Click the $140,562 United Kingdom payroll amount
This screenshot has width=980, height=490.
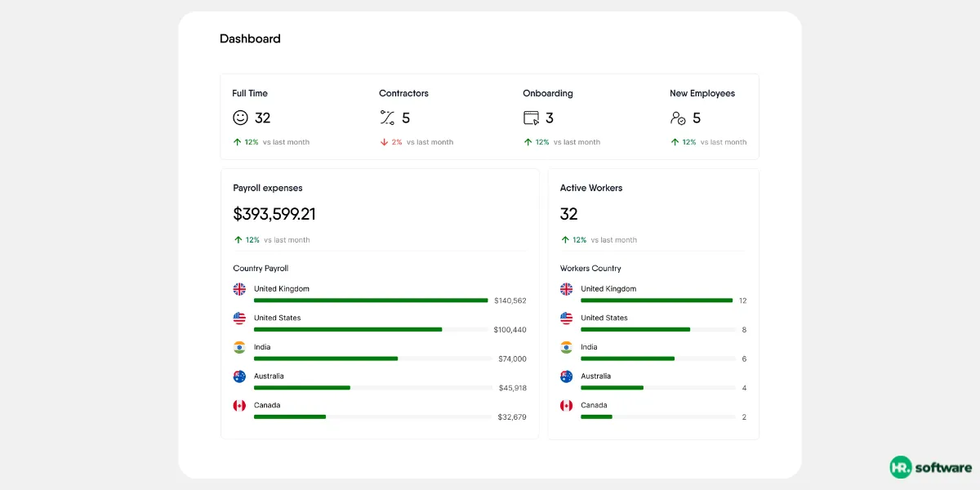(x=510, y=301)
